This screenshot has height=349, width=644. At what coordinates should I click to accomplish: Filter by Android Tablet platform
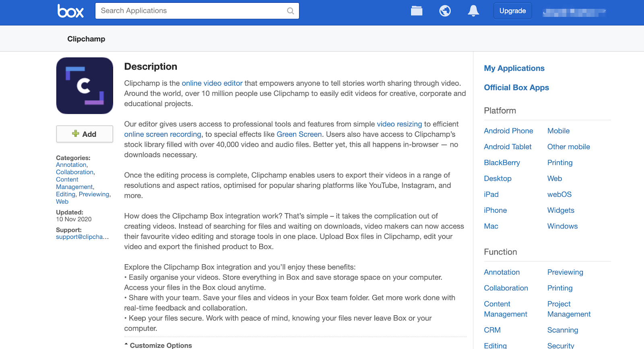pos(508,147)
